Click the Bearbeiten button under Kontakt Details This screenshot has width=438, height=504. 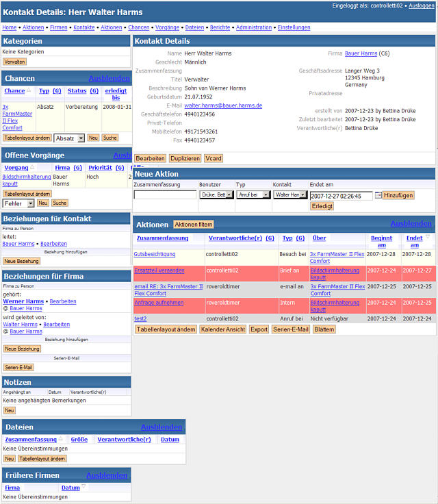click(150, 158)
